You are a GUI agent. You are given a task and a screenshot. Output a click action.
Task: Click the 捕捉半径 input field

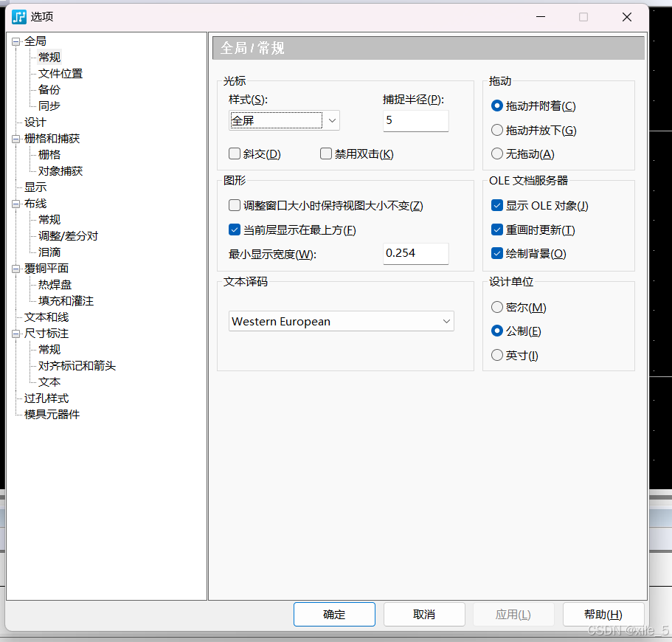click(415, 120)
